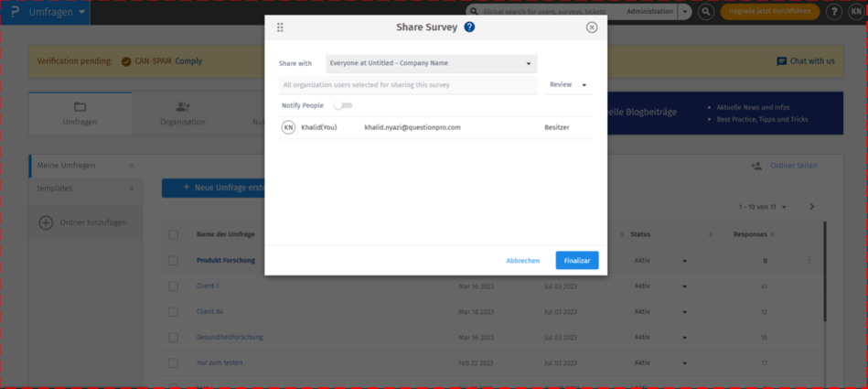
Task: Click the organization users selected input field
Action: 408,85
